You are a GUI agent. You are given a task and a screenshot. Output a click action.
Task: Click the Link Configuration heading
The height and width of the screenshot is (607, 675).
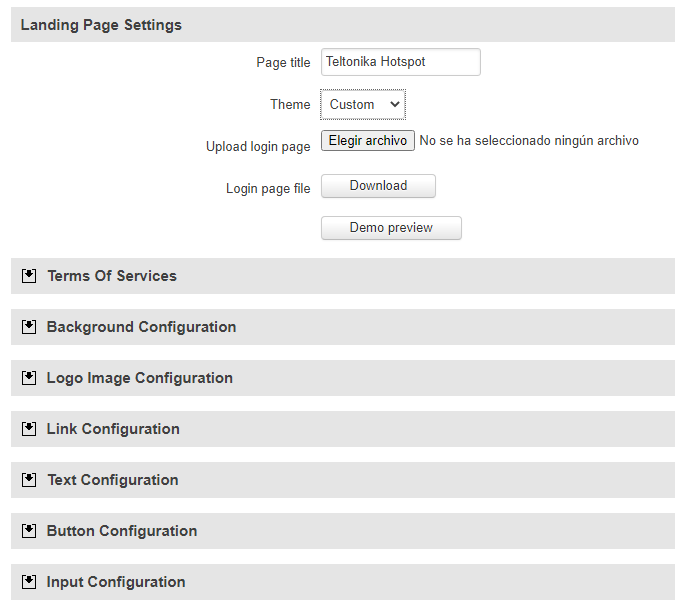113,429
